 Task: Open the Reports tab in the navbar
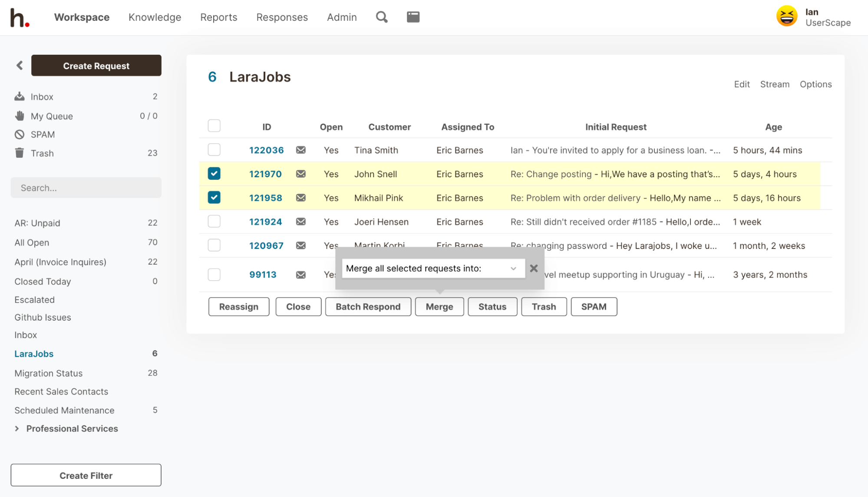point(218,17)
